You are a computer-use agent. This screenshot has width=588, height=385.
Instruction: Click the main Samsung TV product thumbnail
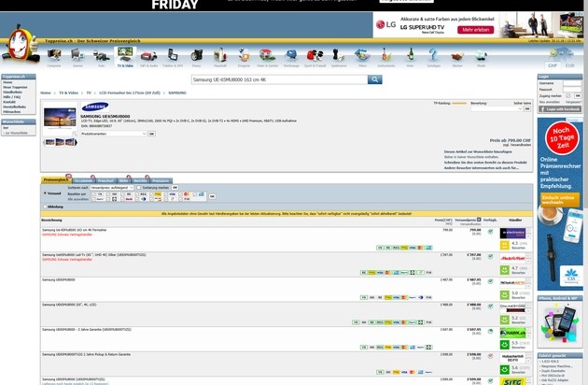(60, 119)
